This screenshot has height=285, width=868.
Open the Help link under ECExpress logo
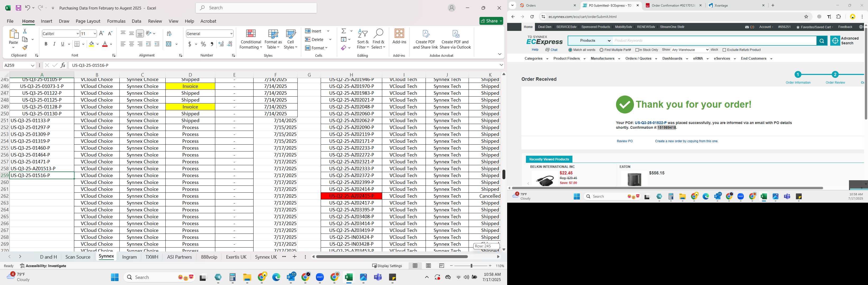[535, 50]
